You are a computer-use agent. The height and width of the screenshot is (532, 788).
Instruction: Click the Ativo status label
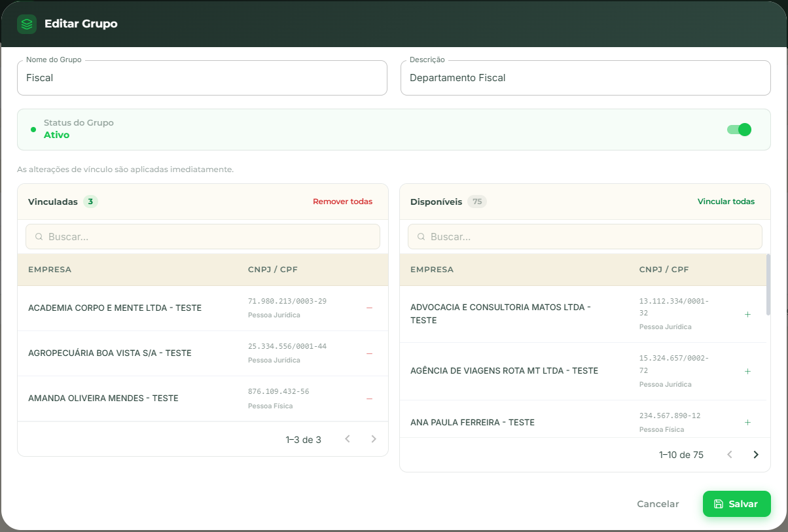(x=56, y=135)
